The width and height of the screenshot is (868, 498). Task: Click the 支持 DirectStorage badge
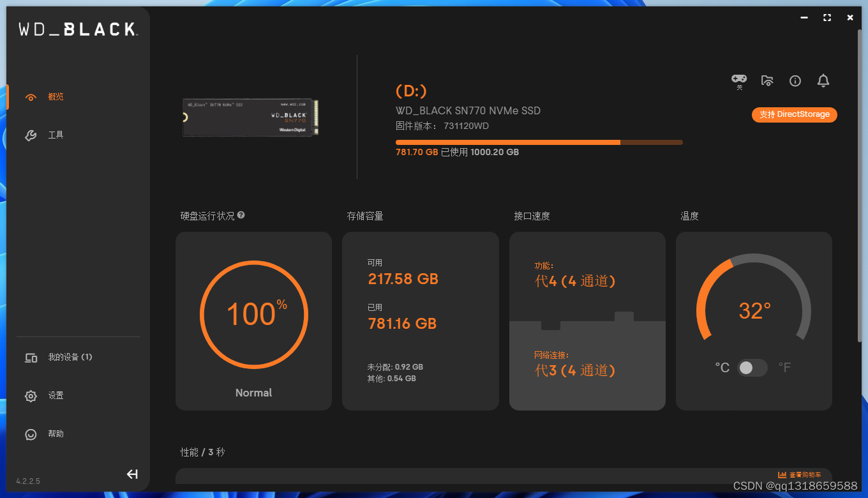click(794, 114)
